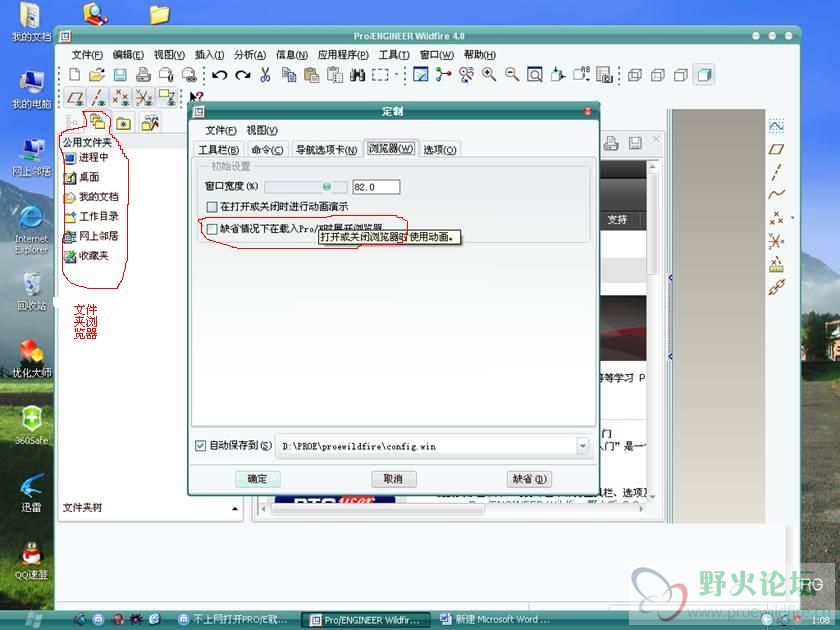Zoom out with the magnifier minus icon
The image size is (840, 630).
click(x=512, y=74)
